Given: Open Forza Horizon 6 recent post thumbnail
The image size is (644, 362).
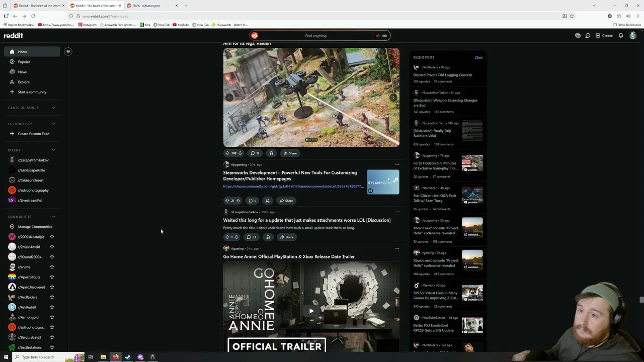Looking at the screenshot, I should [472, 163].
